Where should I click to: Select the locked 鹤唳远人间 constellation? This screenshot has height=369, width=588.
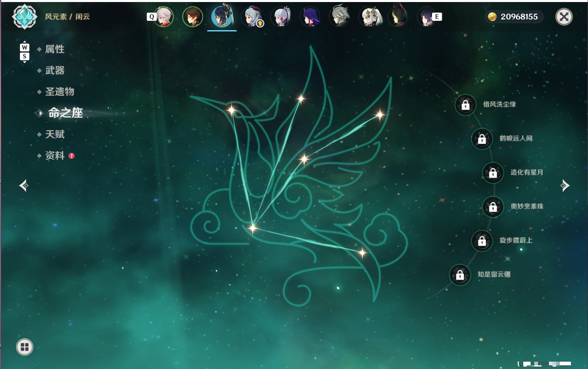[482, 139]
